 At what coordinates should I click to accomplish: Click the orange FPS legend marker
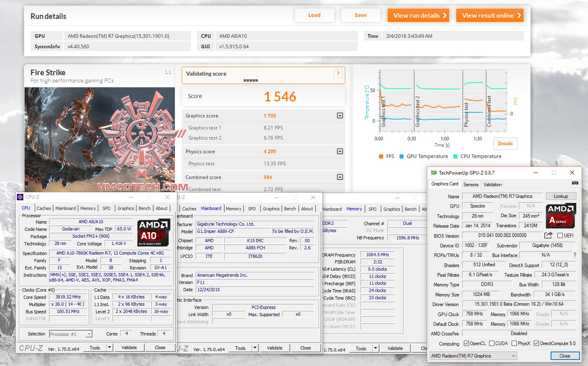(x=381, y=156)
